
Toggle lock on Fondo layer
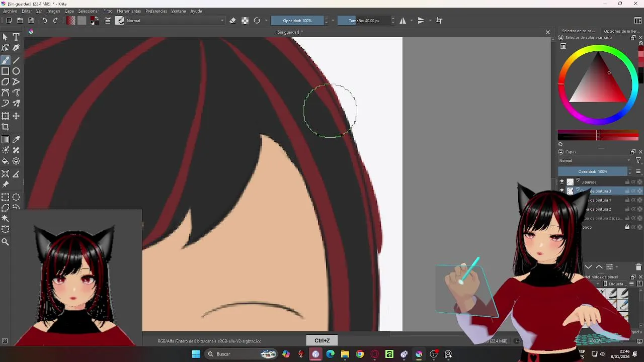(x=627, y=227)
